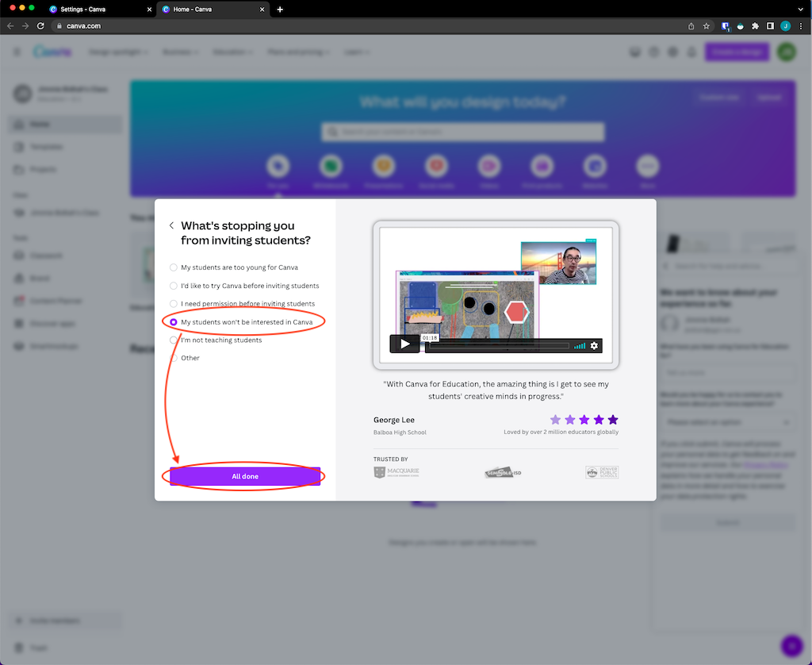This screenshot has width=812, height=665.
Task: Adjust the video volume bars
Action: (580, 346)
